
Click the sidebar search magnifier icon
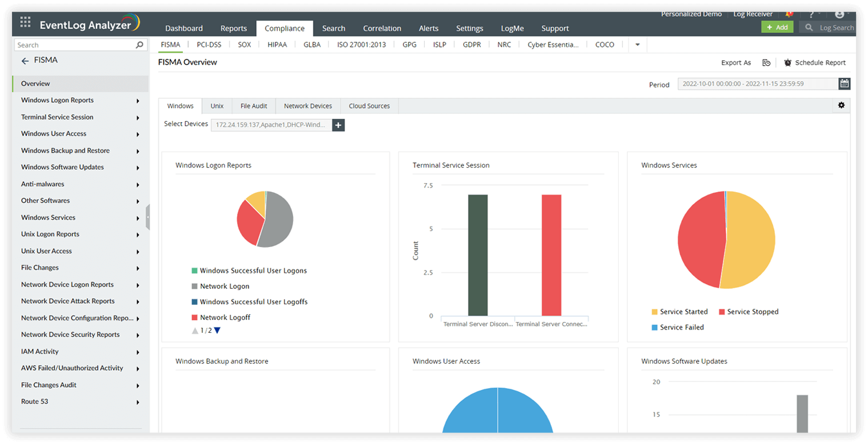[x=139, y=45]
